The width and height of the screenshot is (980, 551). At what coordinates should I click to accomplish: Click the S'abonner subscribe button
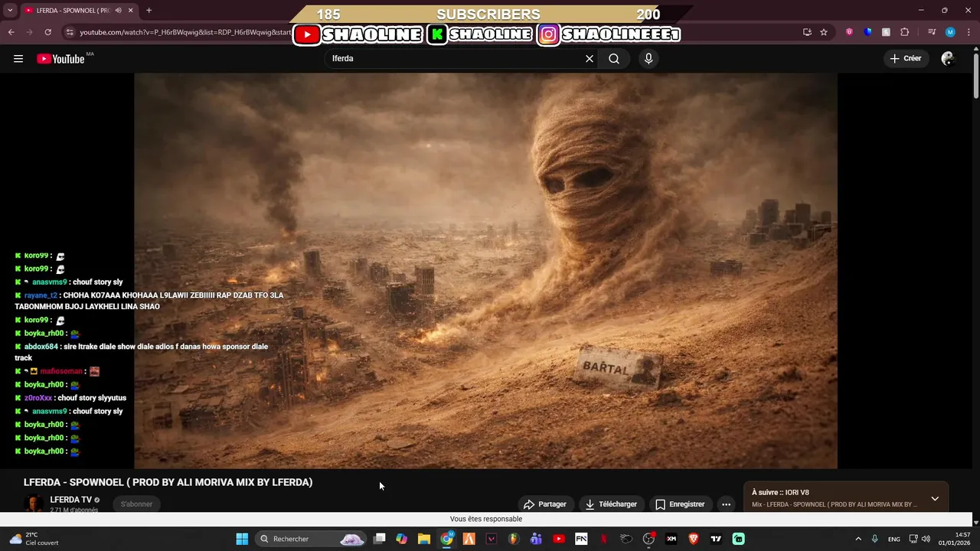click(x=136, y=504)
